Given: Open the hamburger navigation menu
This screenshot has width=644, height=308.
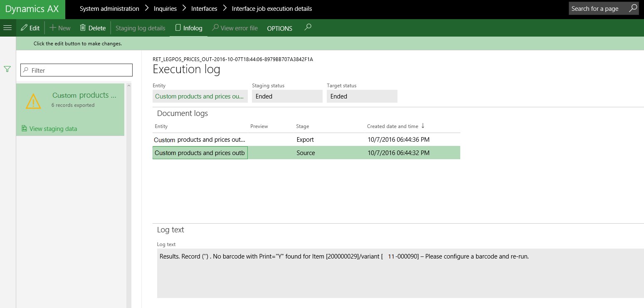Looking at the screenshot, I should (x=7, y=28).
